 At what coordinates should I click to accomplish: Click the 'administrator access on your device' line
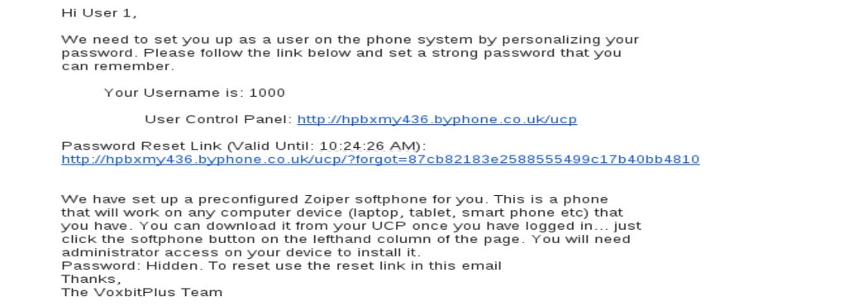(241, 252)
